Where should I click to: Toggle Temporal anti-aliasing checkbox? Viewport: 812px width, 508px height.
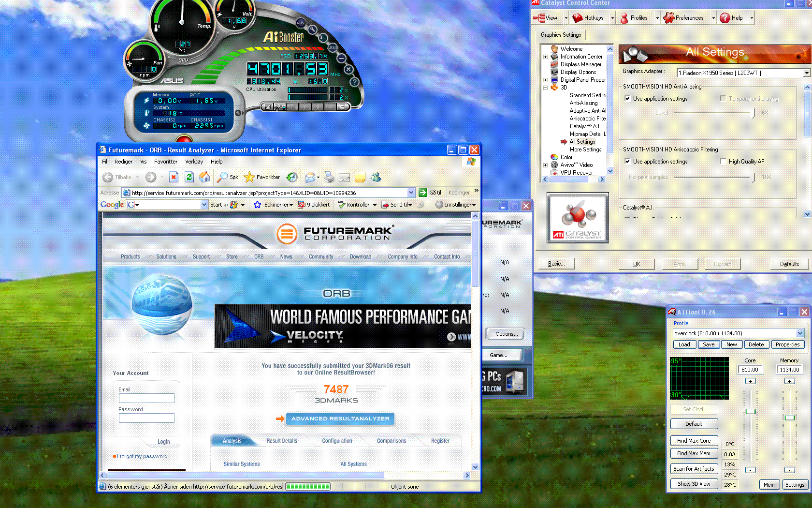coord(723,98)
